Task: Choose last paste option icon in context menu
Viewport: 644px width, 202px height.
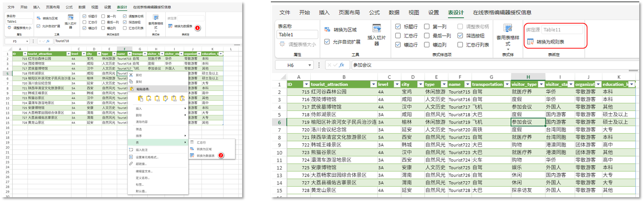Action: pyautogui.click(x=182, y=98)
